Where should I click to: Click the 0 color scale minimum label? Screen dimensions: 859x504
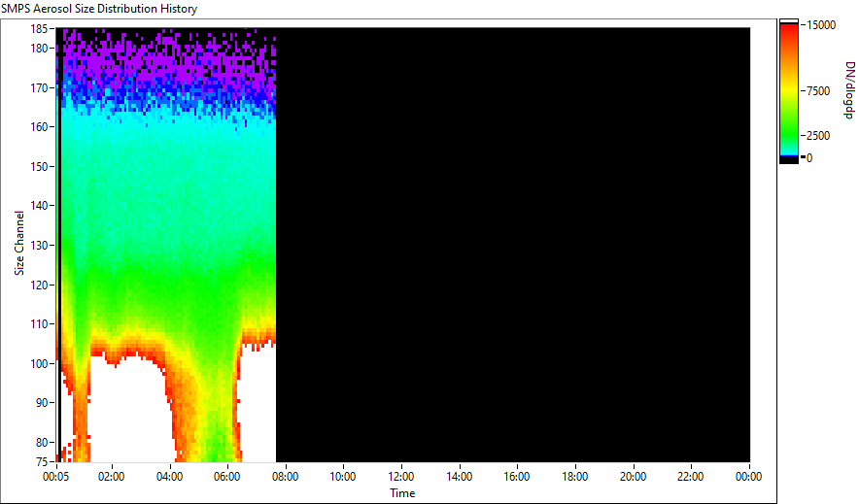[x=809, y=158]
